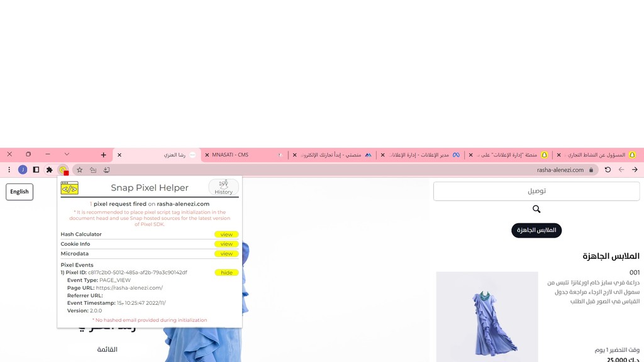Click the 'No hashed email provided' warning
The width and height of the screenshot is (644, 362).
coord(150,320)
